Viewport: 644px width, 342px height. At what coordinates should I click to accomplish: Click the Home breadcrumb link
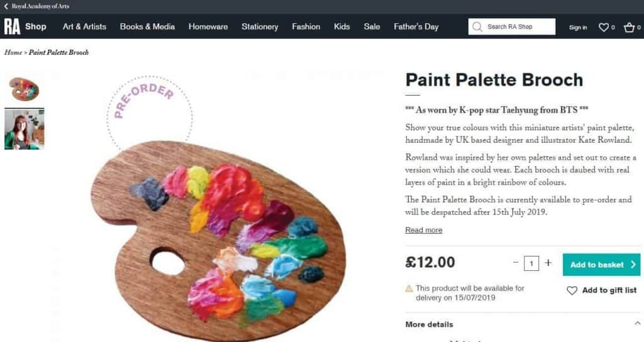pyautogui.click(x=13, y=53)
